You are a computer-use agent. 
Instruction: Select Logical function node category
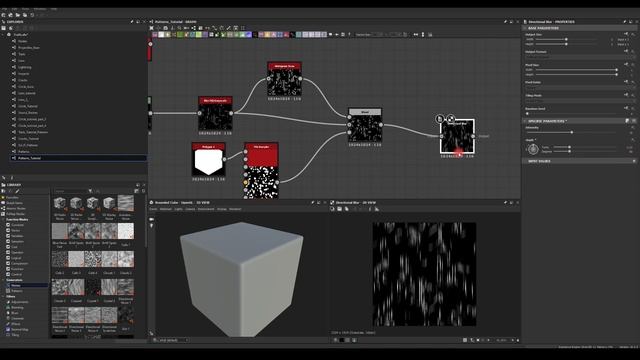pyautogui.click(x=16, y=258)
